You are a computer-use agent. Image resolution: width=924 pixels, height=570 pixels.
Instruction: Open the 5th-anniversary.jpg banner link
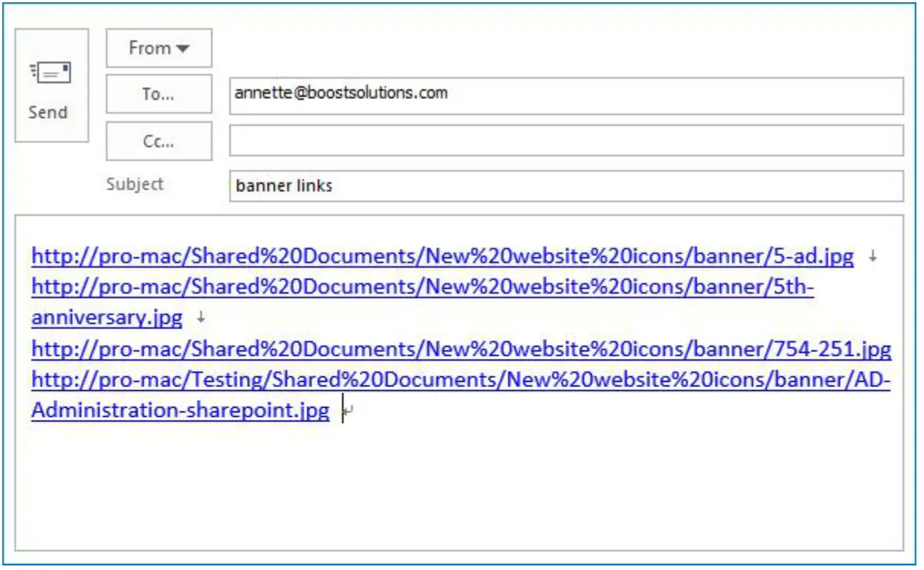423,287
